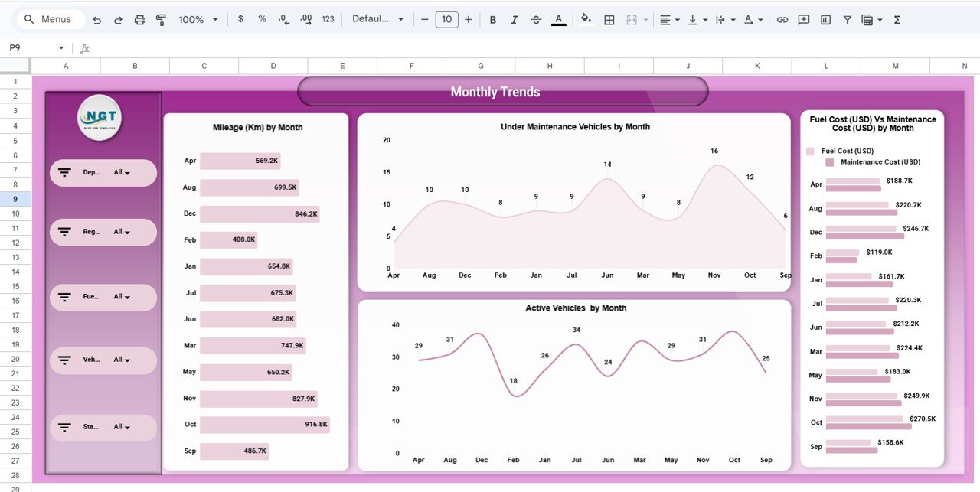Create a filter
The image size is (980, 492).
click(x=847, y=19)
